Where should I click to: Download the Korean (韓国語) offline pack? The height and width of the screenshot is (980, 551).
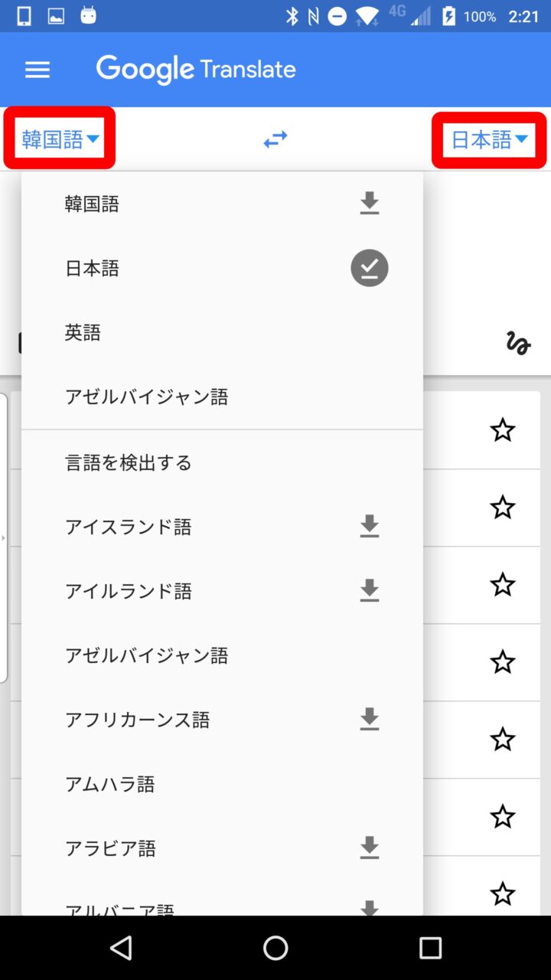pyautogui.click(x=370, y=204)
